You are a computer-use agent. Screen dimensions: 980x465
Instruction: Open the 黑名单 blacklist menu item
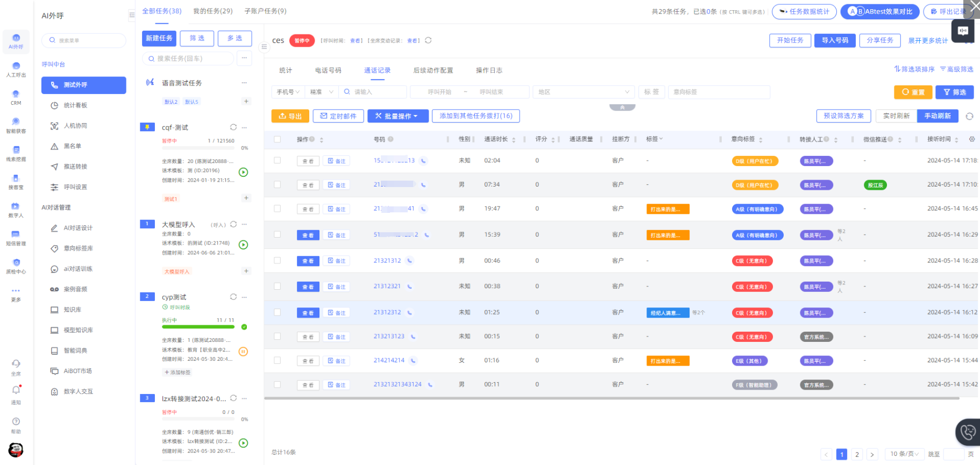(x=72, y=146)
